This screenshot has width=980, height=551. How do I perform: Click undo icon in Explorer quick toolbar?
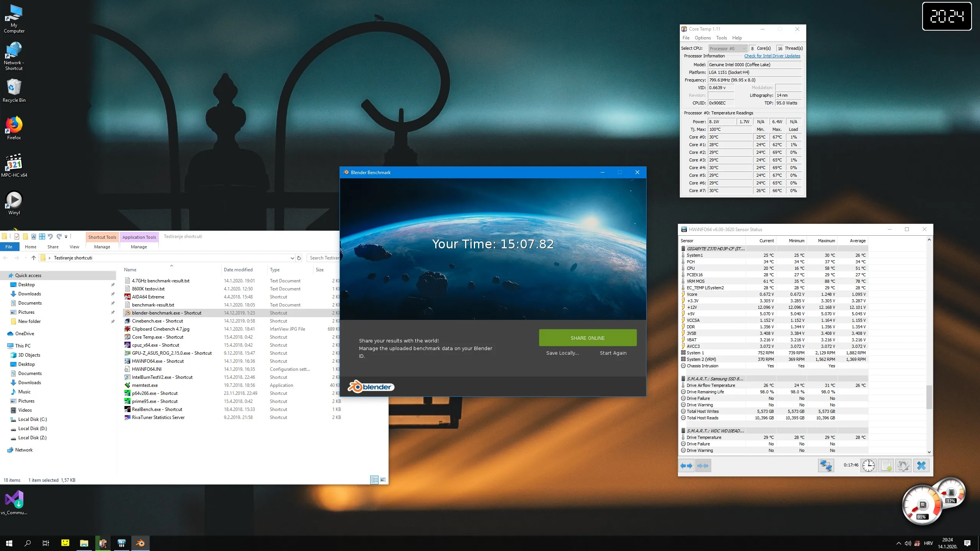[x=50, y=236]
